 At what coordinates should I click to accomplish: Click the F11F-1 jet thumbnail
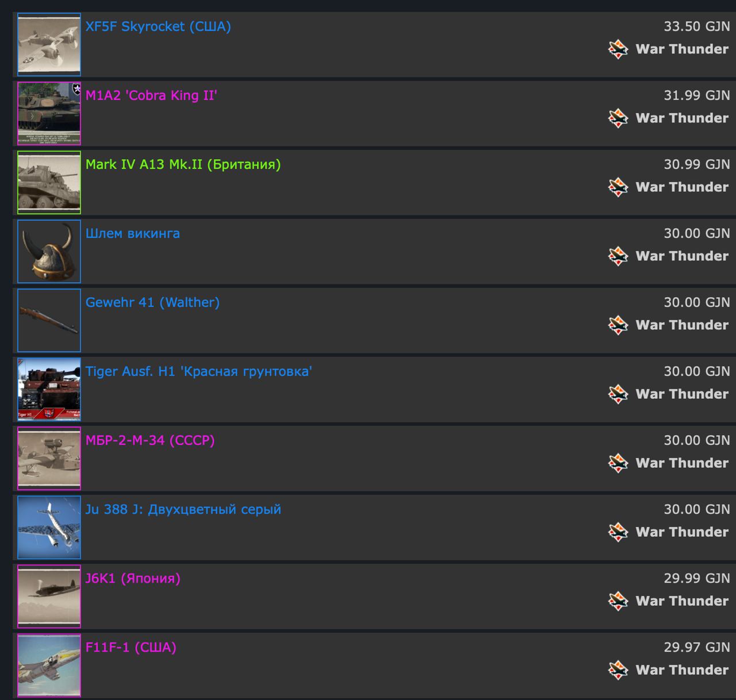point(49,665)
